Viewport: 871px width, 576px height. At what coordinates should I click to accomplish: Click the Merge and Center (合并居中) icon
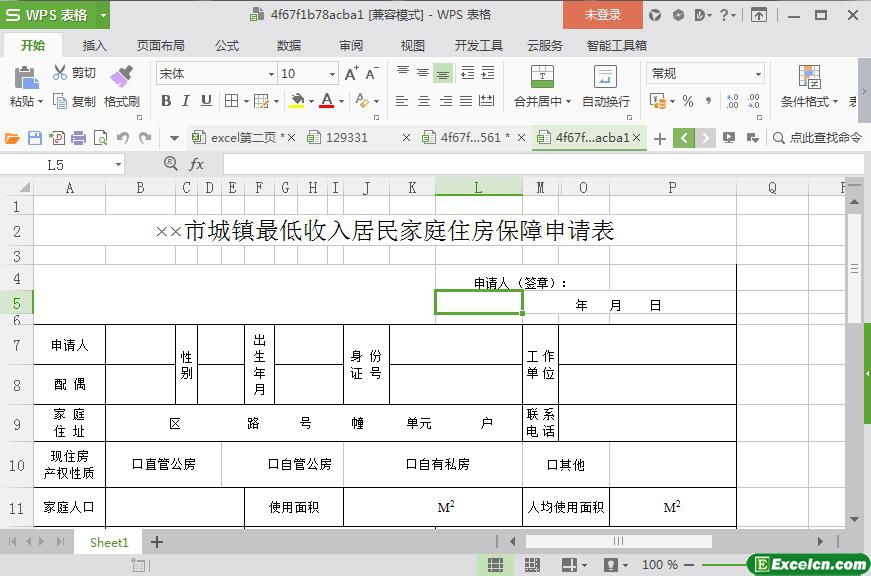[541, 77]
